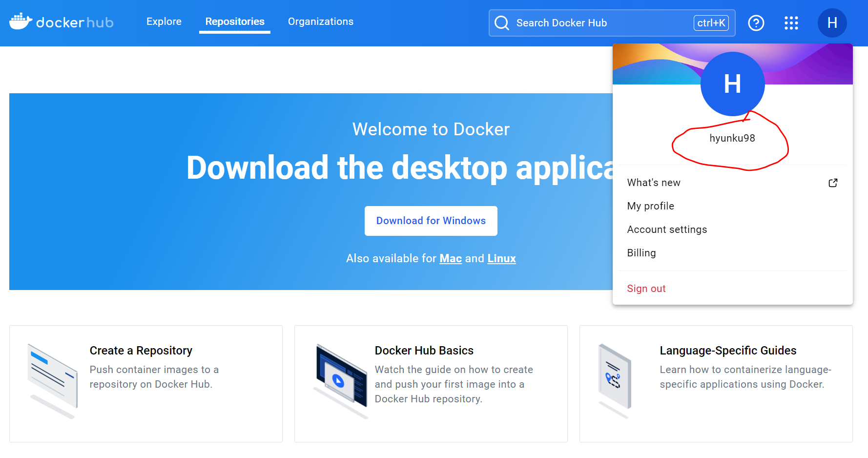Image resolution: width=868 pixels, height=458 pixels.
Task: Open What's new via its external link icon
Action: (x=833, y=182)
